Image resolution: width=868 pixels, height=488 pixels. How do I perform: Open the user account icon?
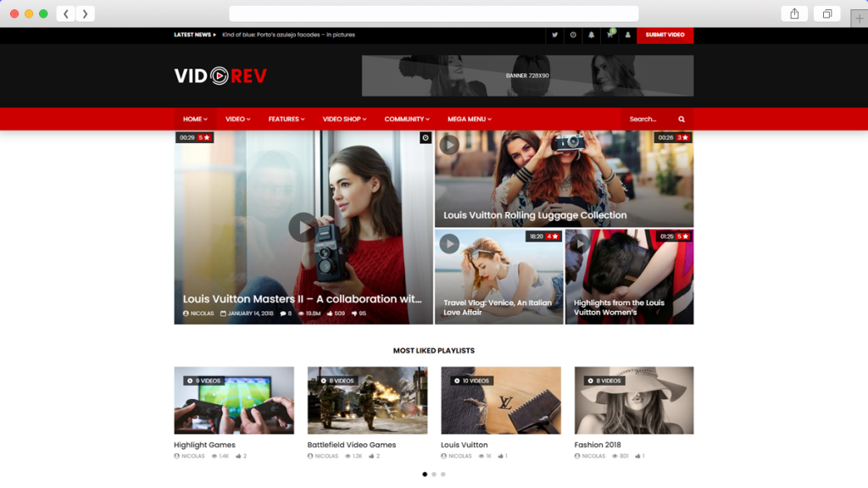[628, 35]
